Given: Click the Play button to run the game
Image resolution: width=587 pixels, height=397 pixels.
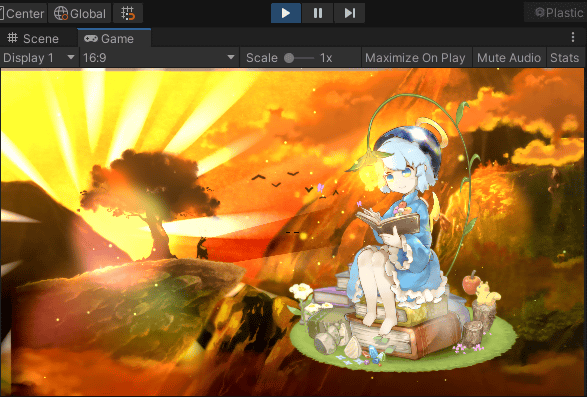Looking at the screenshot, I should pos(286,13).
